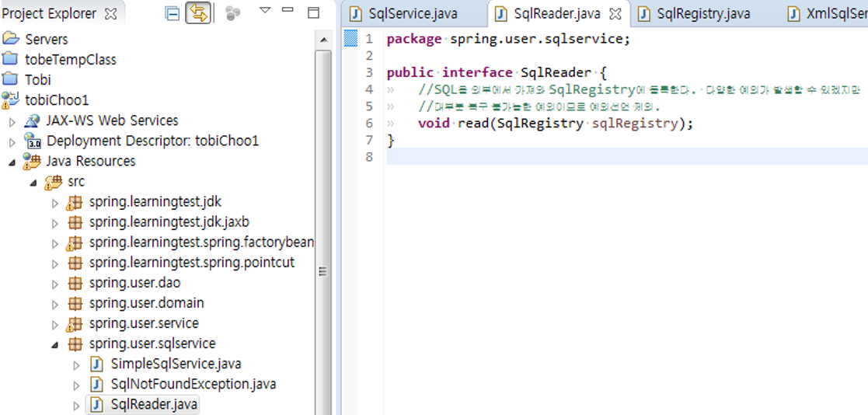868x415 pixels.
Task: Click SqlNotFoundException.java file icon
Action: tap(96, 385)
